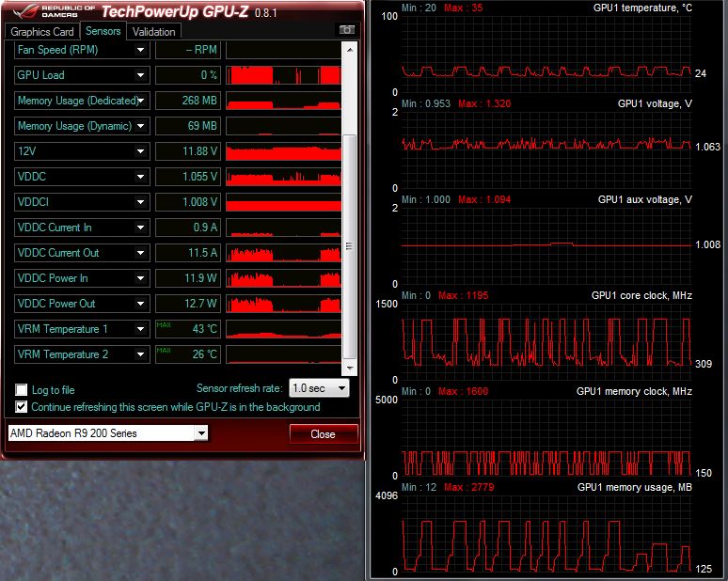Click the GPU1 memory clock graph
The width and height of the screenshot is (728, 581).
[546, 438]
